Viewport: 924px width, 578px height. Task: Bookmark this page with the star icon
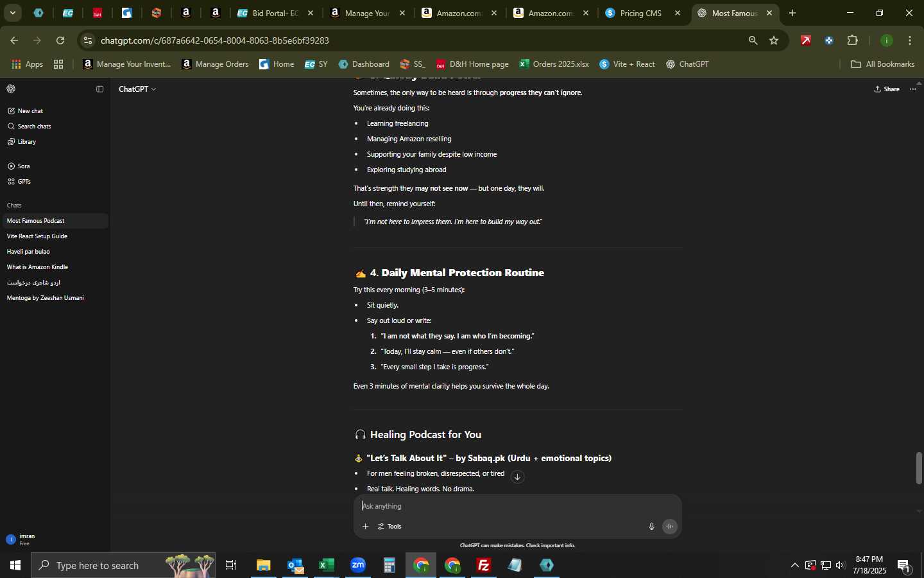point(774,40)
